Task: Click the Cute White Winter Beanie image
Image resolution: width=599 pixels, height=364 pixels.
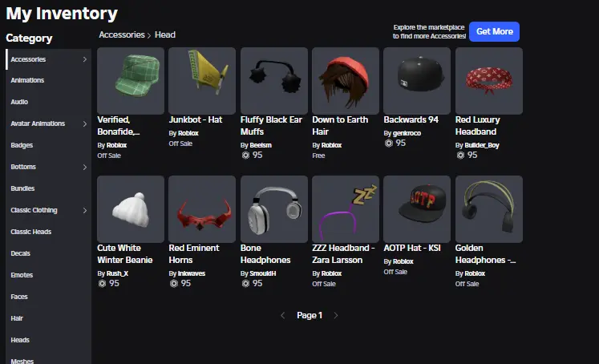Action: pos(130,209)
